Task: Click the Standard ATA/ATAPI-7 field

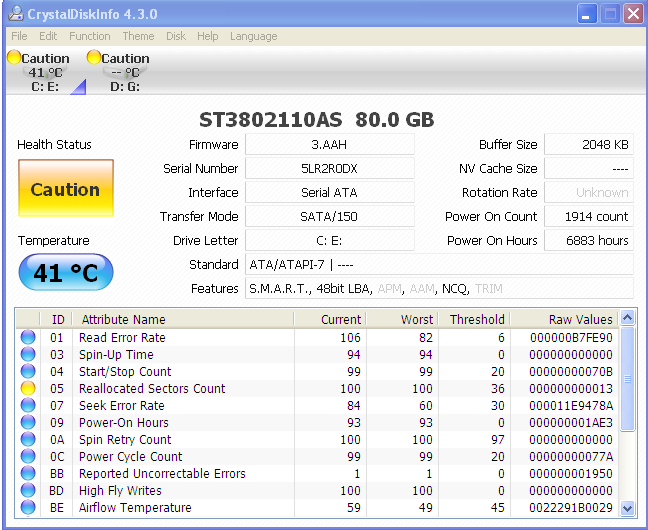Action: (x=439, y=265)
